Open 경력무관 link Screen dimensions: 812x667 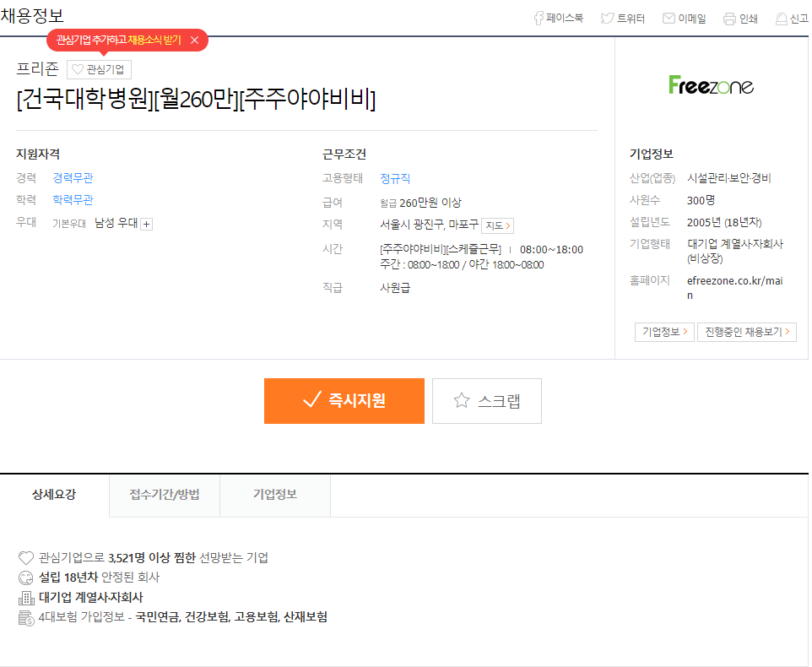coord(73,177)
